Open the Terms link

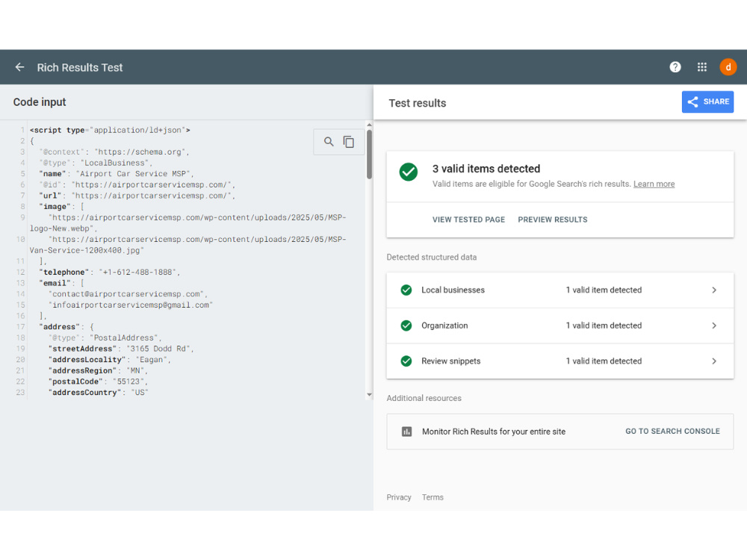tap(433, 497)
